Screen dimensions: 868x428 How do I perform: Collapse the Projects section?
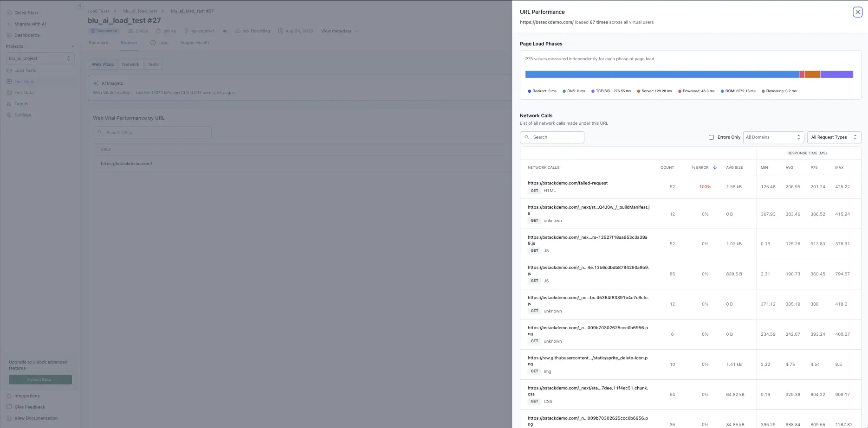pos(73,46)
